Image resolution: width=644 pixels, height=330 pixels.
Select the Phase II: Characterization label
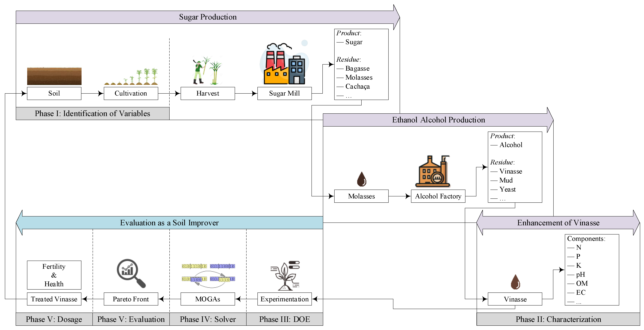pyautogui.click(x=558, y=319)
